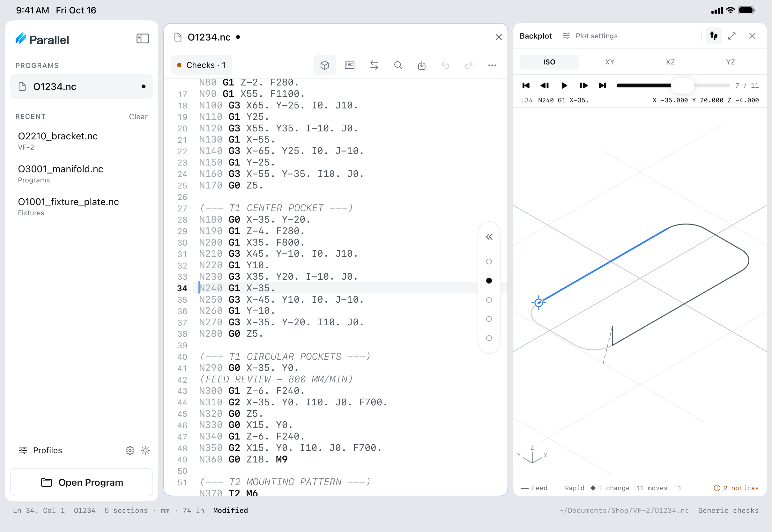Collapse the section navigator chevrons
Viewport: 772px width, 532px height.
click(489, 237)
